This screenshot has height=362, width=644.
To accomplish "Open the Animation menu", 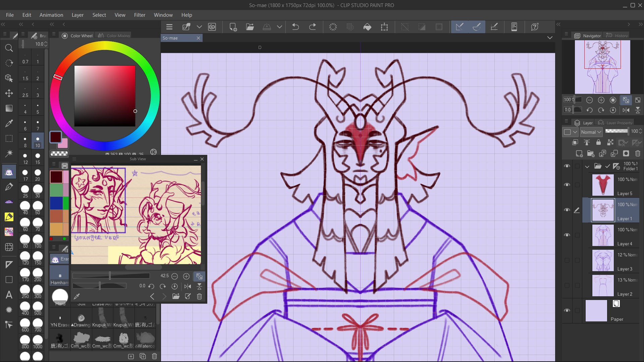I will click(51, 15).
